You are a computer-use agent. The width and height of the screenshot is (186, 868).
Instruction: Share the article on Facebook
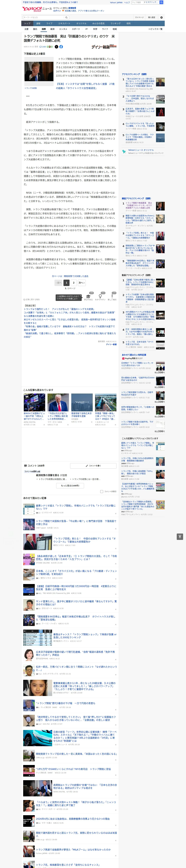pos(61,47)
